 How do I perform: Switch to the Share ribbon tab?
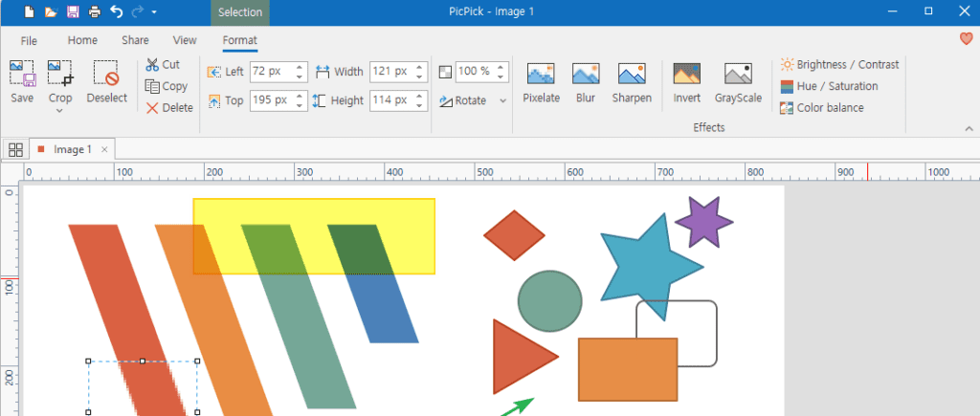tap(135, 40)
